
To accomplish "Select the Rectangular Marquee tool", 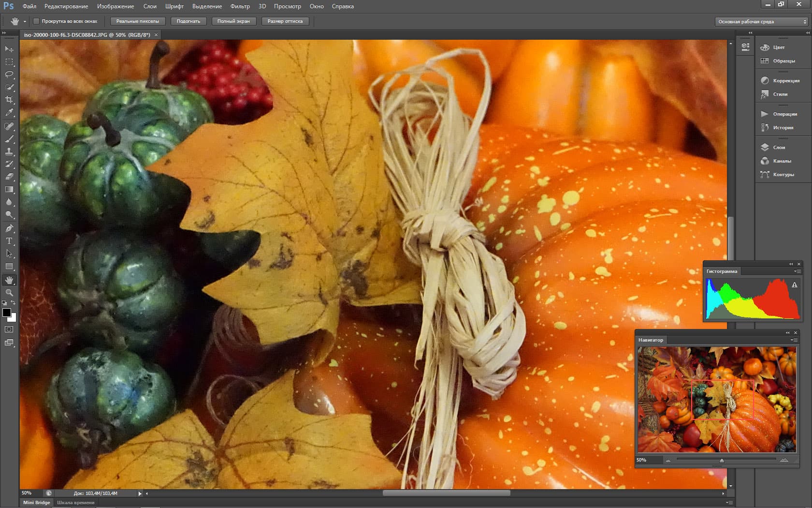I will (x=9, y=62).
